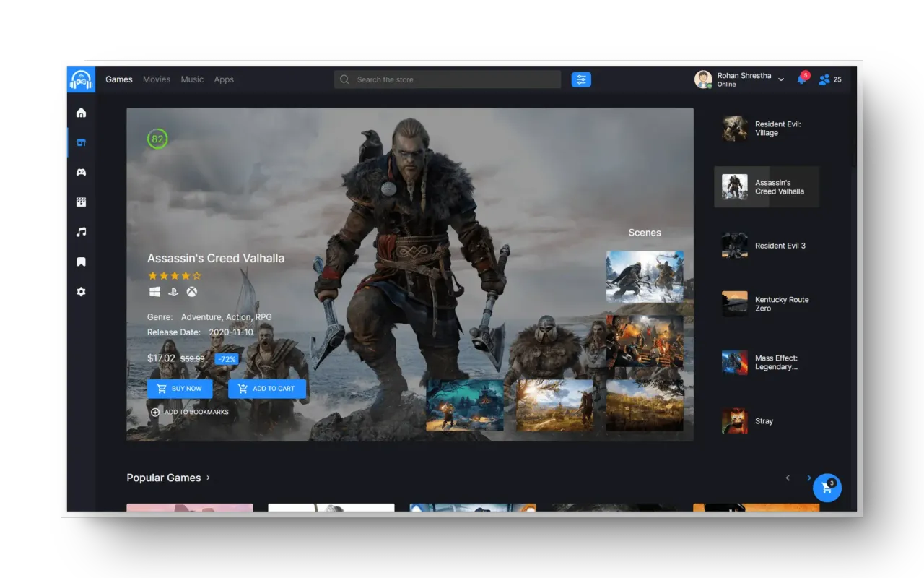Set the star rating
This screenshot has height=578, width=924.
175,275
